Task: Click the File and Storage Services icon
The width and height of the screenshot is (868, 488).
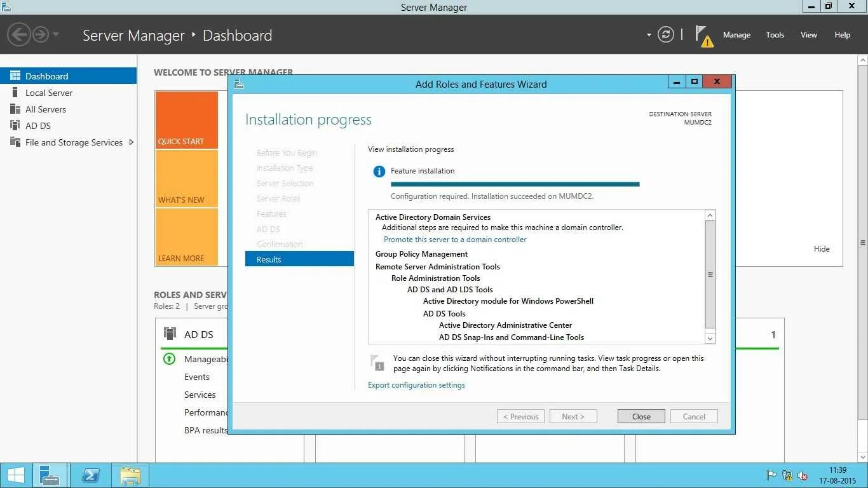Action: click(15, 142)
